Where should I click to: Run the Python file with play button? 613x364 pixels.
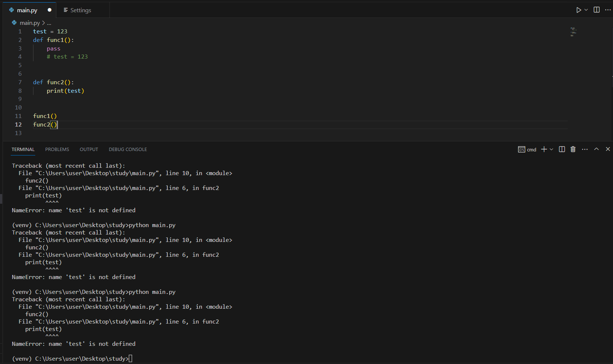[x=578, y=10]
